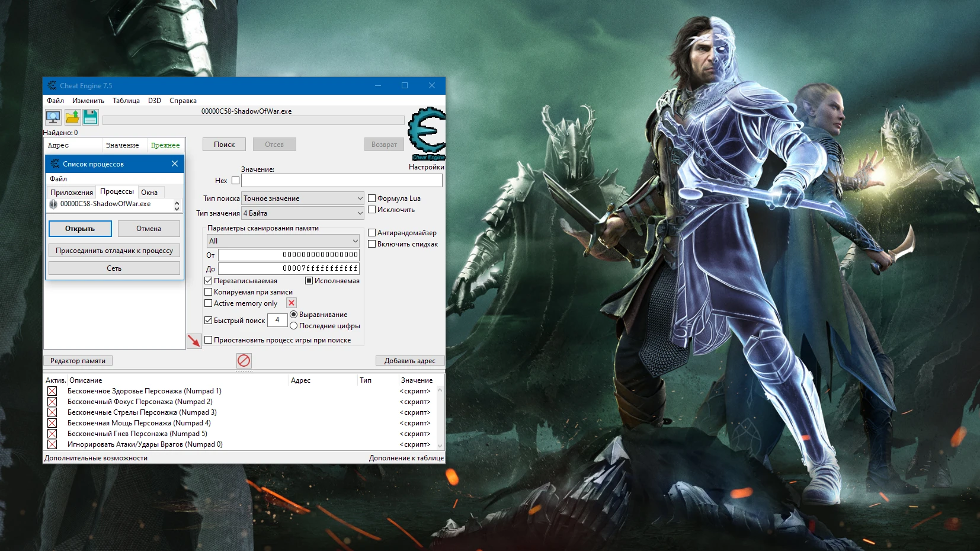Viewport: 980px width, 551px height.
Task: Select the Выравнивание radio button
Action: 294,315
